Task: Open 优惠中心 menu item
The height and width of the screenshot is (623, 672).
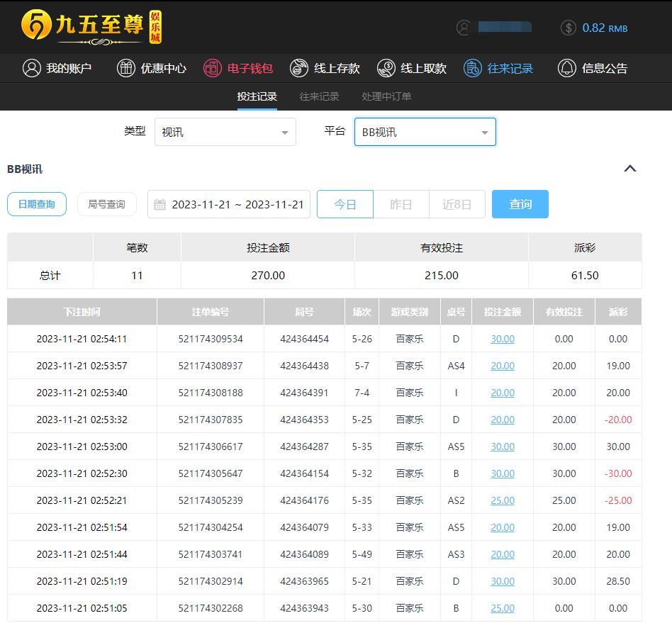Action: click(152, 68)
